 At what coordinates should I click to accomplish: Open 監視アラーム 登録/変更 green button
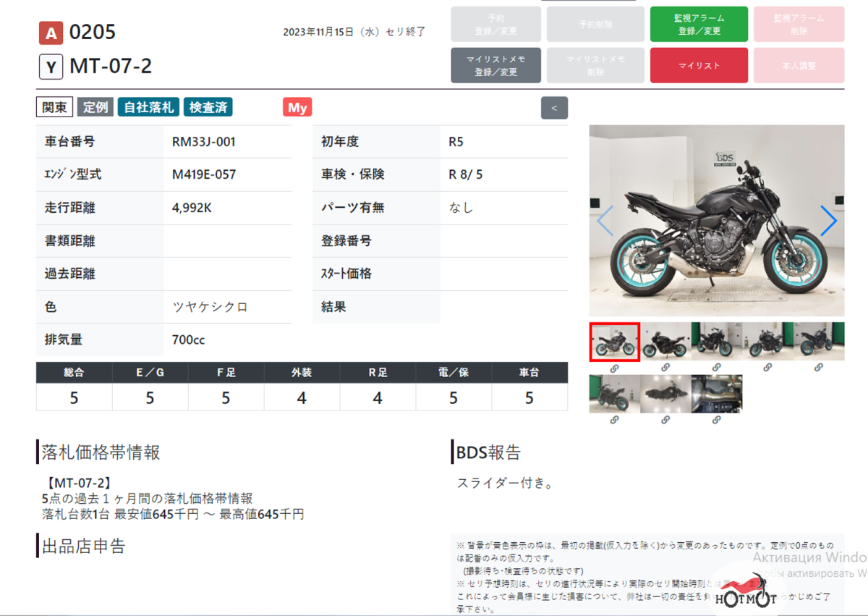[699, 25]
